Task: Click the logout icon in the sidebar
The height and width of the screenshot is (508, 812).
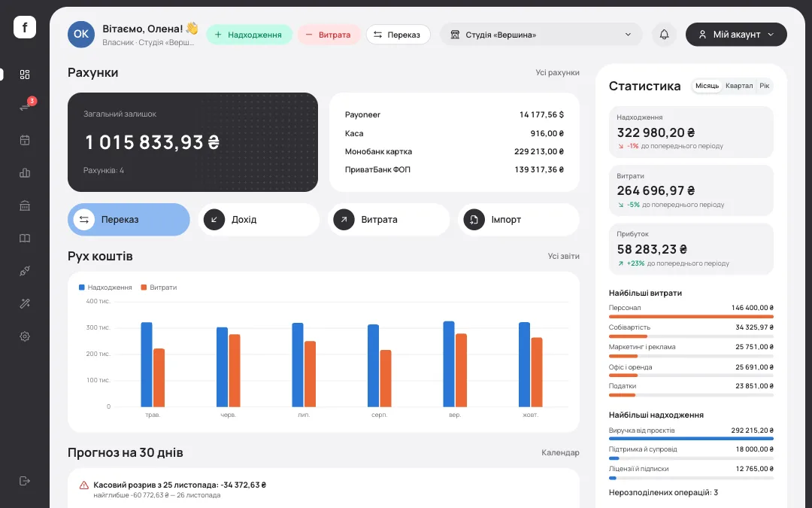Action: 24,481
